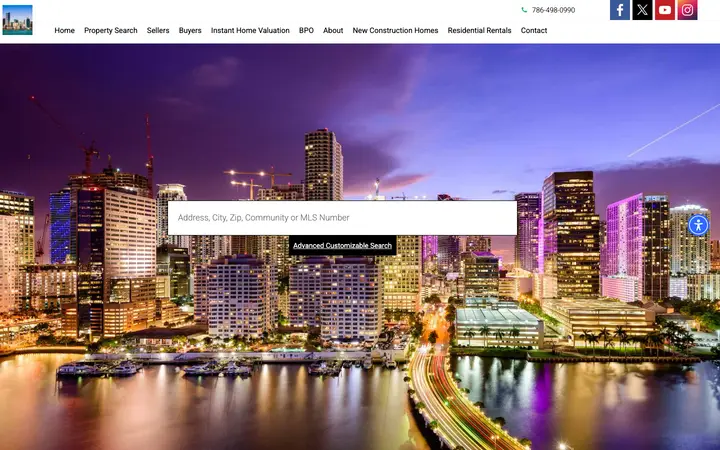
Task: Open the accessibility options widget
Action: [698, 225]
